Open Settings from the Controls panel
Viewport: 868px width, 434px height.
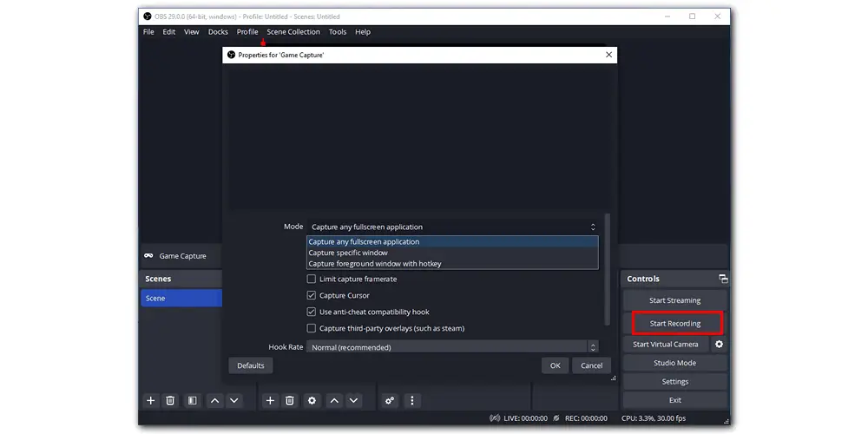pos(674,382)
